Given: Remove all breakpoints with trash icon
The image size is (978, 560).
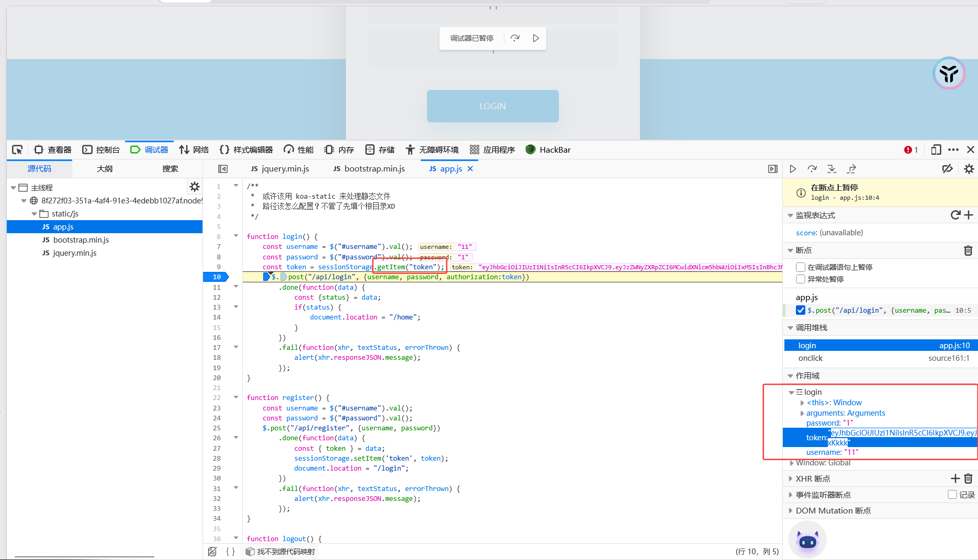Looking at the screenshot, I should coord(968,250).
